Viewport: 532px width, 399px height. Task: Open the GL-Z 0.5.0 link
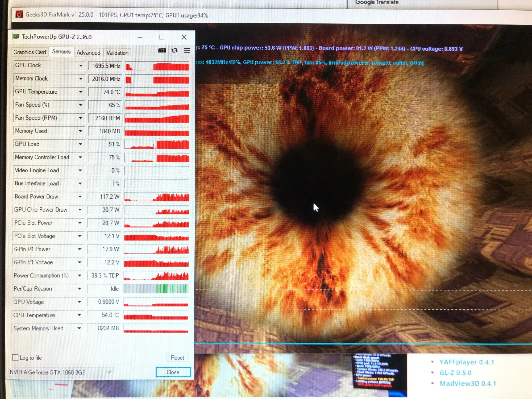click(x=455, y=373)
